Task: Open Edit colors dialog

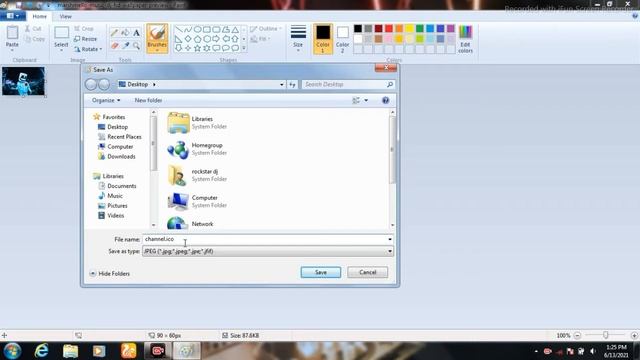Action: (465, 39)
